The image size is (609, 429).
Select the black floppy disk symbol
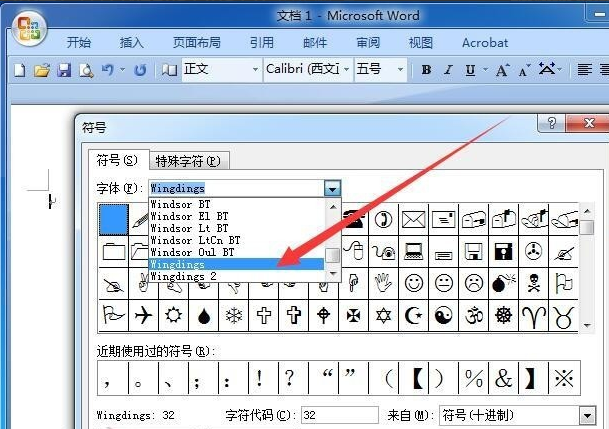pyautogui.click(x=503, y=252)
